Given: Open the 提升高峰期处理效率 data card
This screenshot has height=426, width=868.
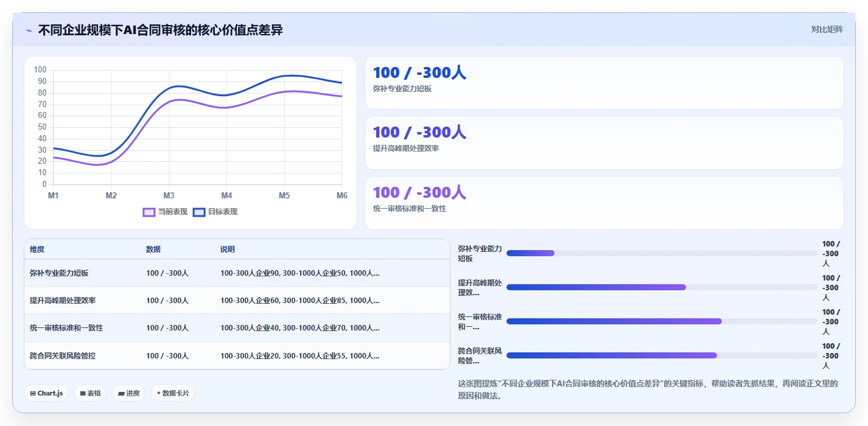Looking at the screenshot, I should [604, 143].
